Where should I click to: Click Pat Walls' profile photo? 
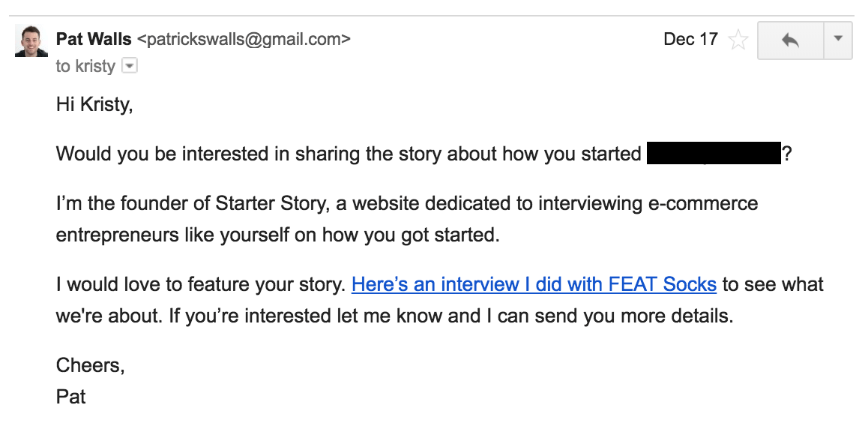coord(31,40)
